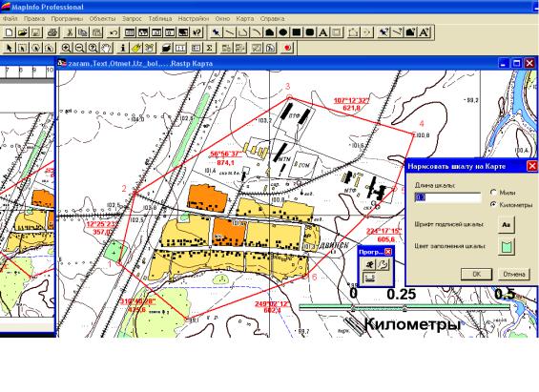
Task: Select the Line drawing tool
Action: pos(229,32)
